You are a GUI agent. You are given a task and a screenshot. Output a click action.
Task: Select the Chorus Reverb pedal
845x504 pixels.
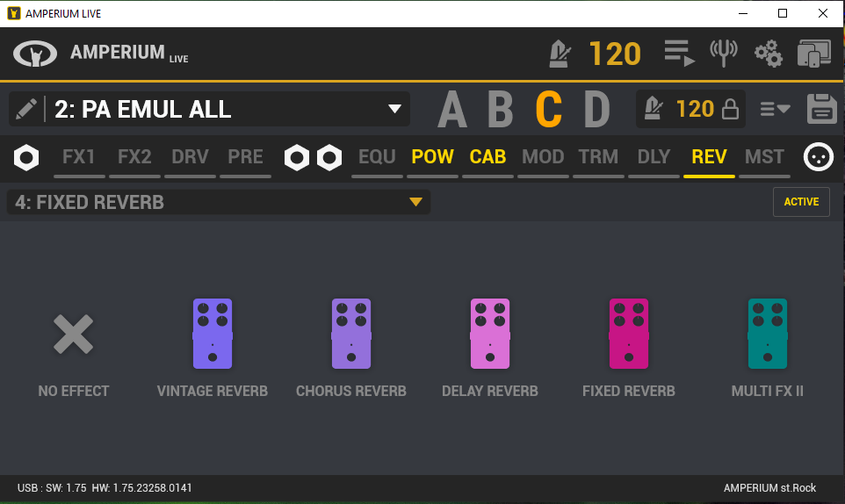tap(351, 334)
